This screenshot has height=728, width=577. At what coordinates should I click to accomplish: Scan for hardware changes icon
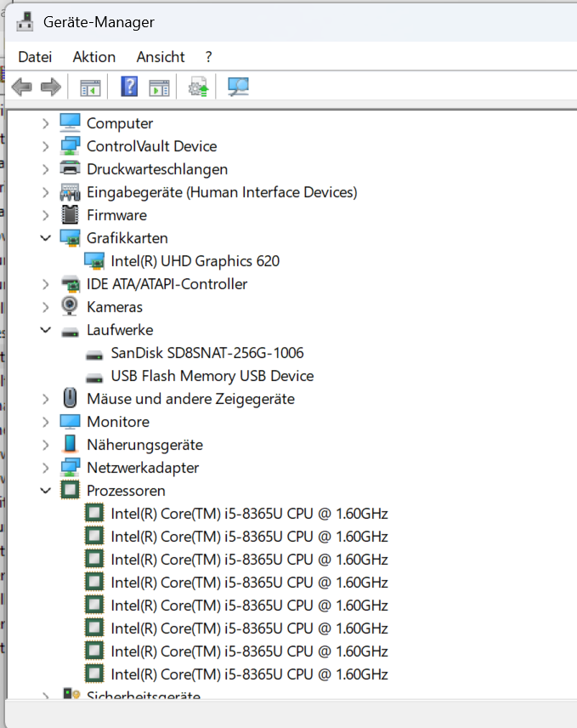[x=239, y=87]
